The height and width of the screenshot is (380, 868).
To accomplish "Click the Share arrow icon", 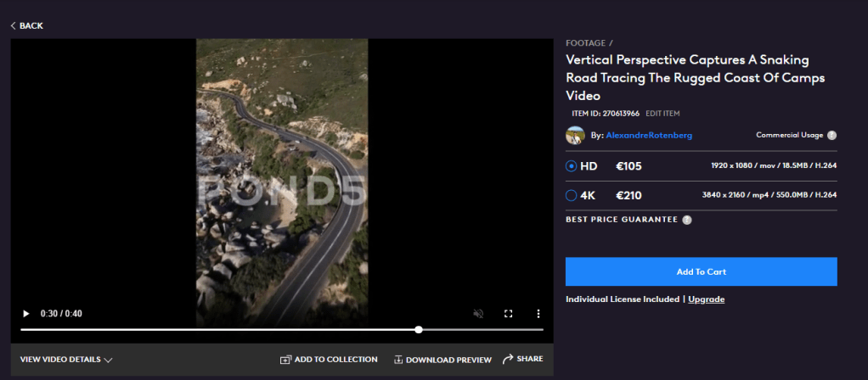I will [508, 359].
